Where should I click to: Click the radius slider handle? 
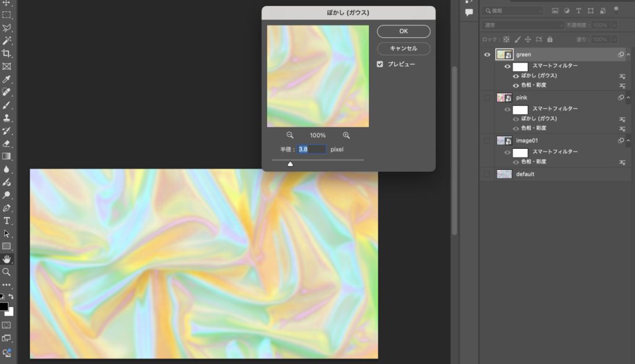pos(290,164)
